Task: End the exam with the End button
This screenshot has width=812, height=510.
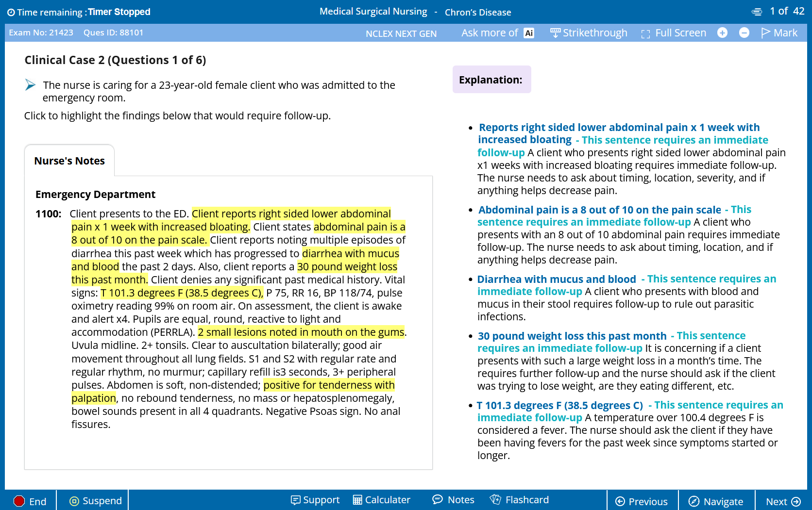Action: [x=30, y=501]
